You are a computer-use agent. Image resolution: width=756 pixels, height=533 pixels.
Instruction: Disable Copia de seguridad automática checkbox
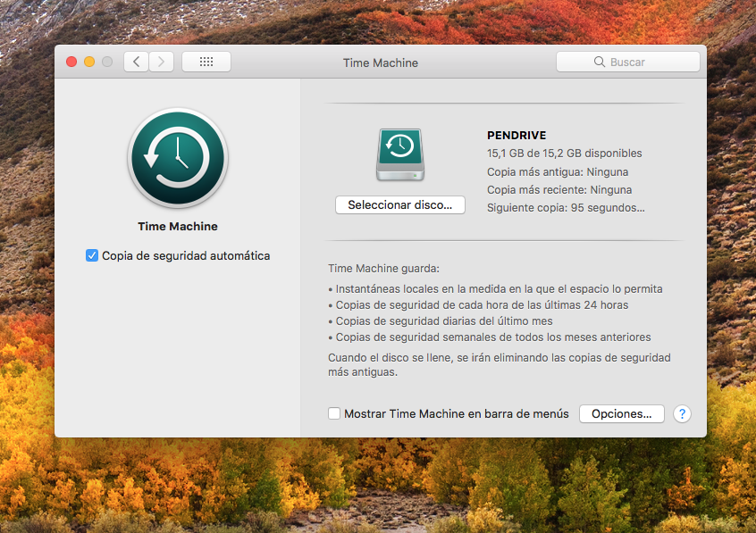pyautogui.click(x=92, y=255)
